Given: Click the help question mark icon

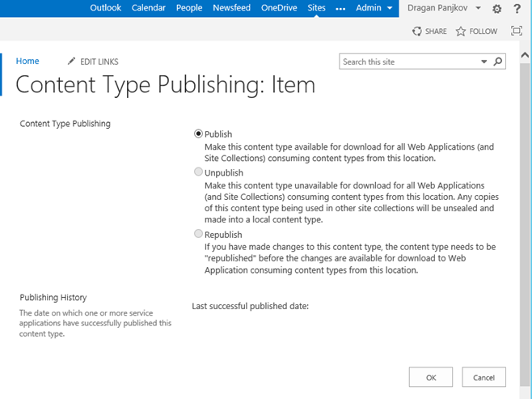Looking at the screenshot, I should point(517,8).
